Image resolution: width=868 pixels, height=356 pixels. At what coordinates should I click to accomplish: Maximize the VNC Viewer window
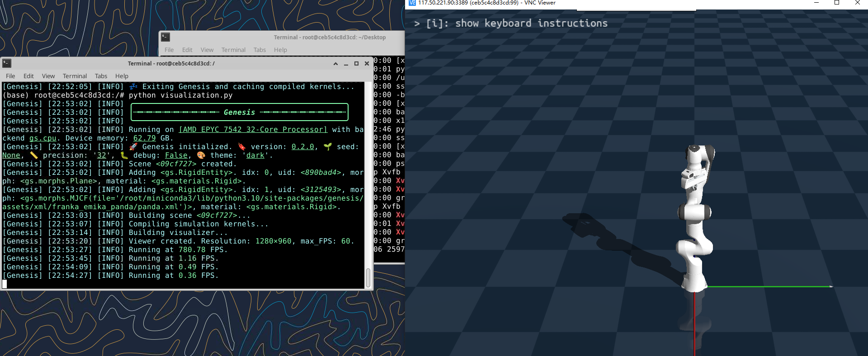tap(837, 3)
